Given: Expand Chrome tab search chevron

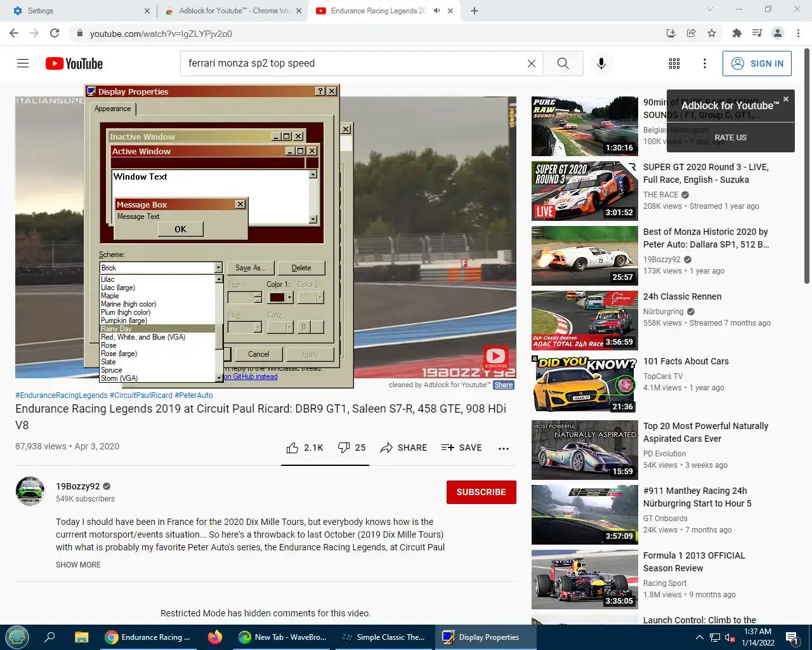Looking at the screenshot, I should 710,10.
